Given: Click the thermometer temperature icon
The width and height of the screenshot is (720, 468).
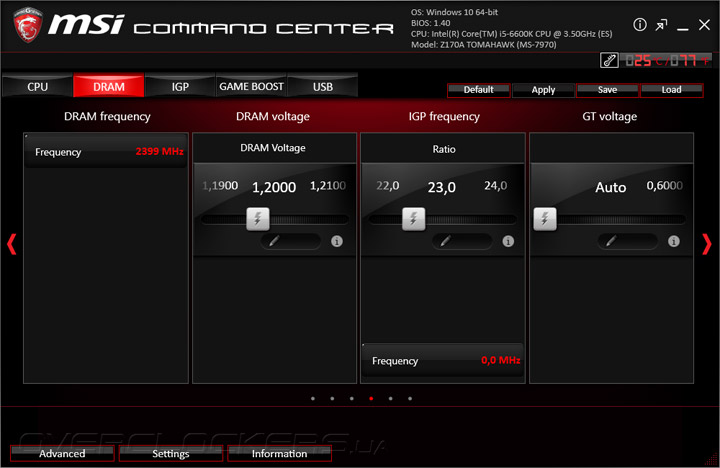Looking at the screenshot, I should [609, 60].
